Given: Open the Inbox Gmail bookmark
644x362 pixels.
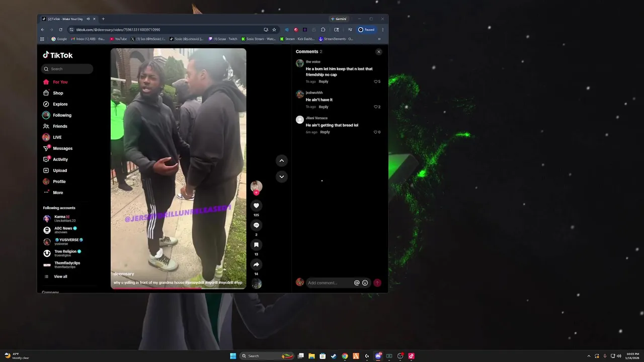Looking at the screenshot, I should (88, 39).
